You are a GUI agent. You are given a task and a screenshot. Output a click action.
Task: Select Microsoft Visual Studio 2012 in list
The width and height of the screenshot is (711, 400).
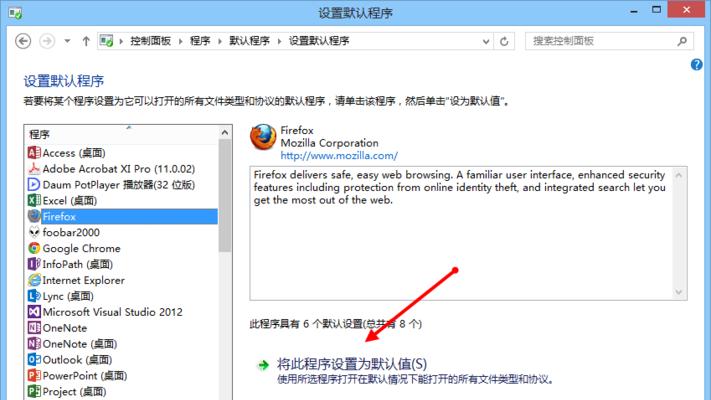[x=112, y=312]
